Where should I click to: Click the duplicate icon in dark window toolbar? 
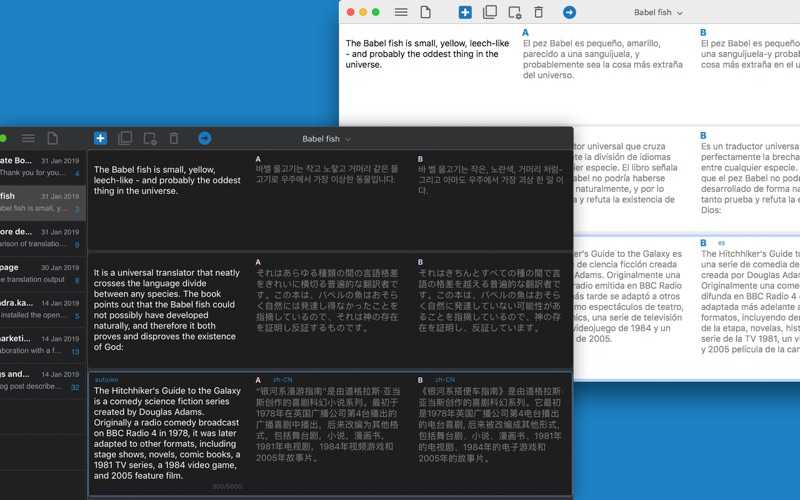(125, 138)
